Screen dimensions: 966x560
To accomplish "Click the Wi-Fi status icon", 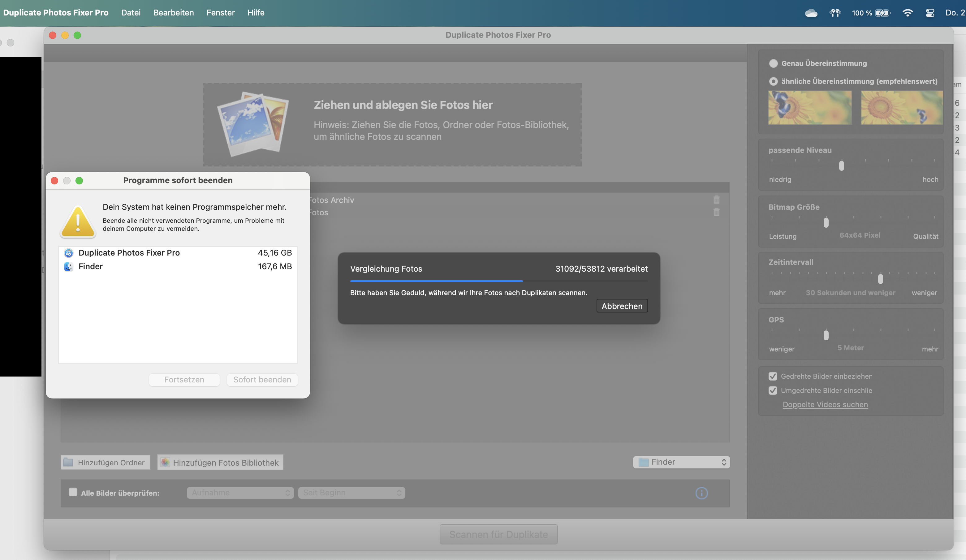I will click(907, 13).
